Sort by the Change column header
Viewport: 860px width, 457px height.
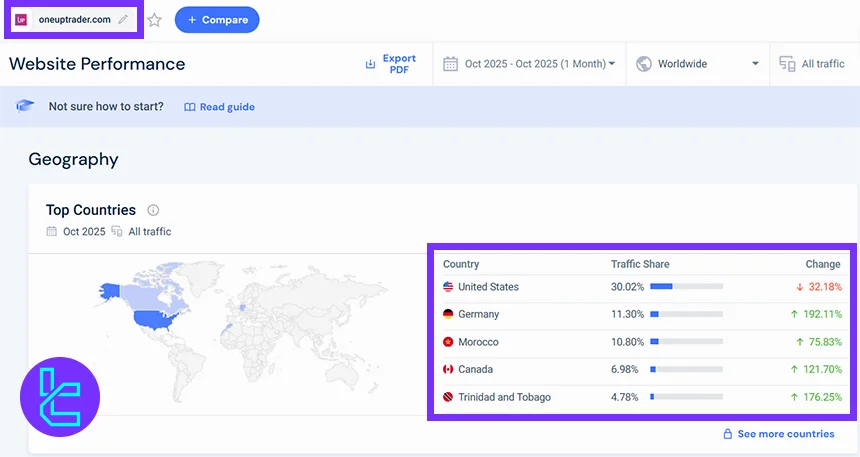823,264
